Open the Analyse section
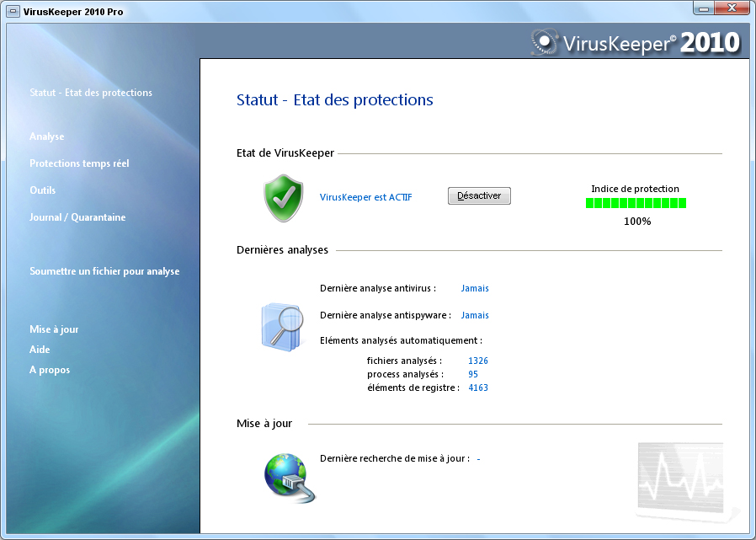The width and height of the screenshot is (756, 540). coord(47,136)
